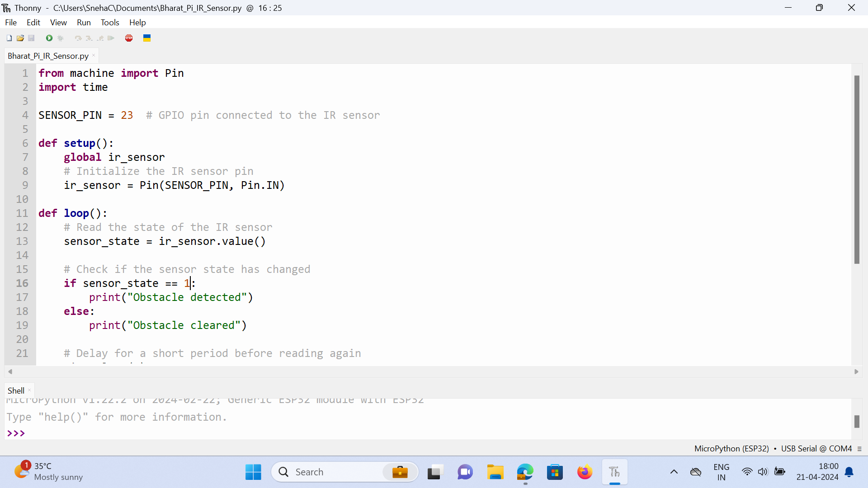This screenshot has width=868, height=488.
Task: Drag the horizontal scrollbar left
Action: coord(10,372)
